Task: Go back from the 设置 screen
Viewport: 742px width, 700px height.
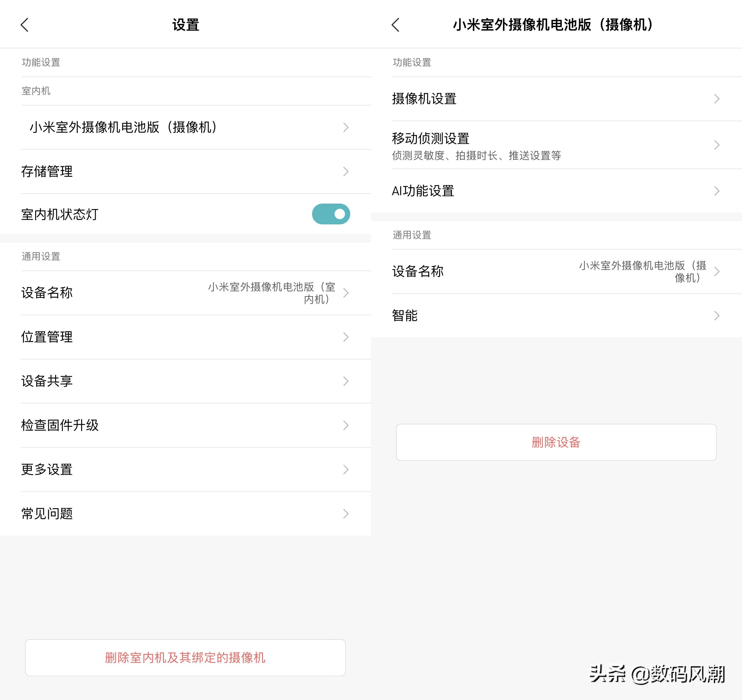Action: coord(25,25)
